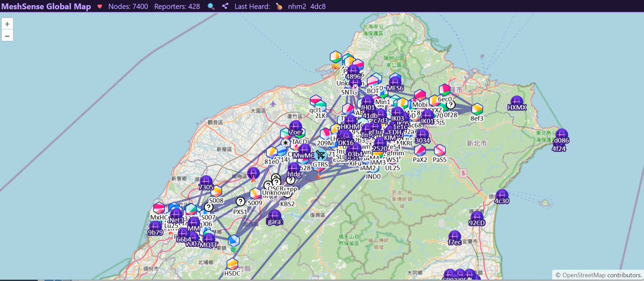Select the HXMX globe node marker
This screenshot has width=644, height=281.
coord(517,101)
